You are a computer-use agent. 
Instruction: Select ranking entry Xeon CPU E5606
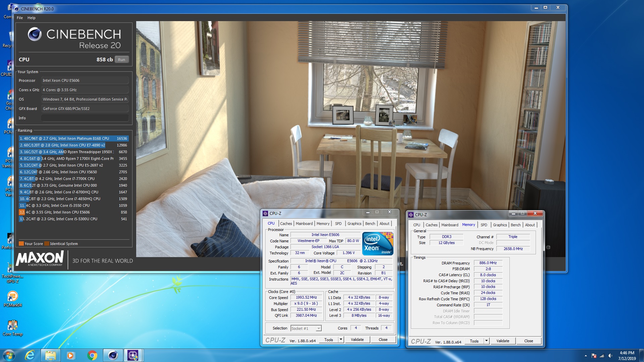(73, 212)
